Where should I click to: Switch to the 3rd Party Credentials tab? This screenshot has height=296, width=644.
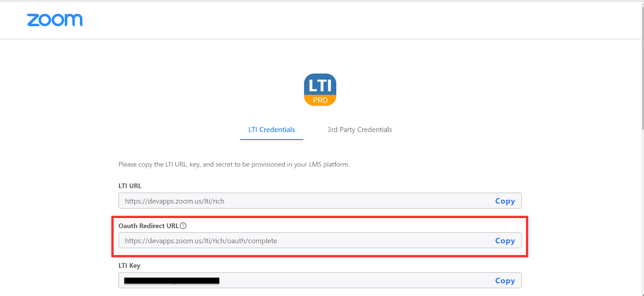[x=359, y=129]
